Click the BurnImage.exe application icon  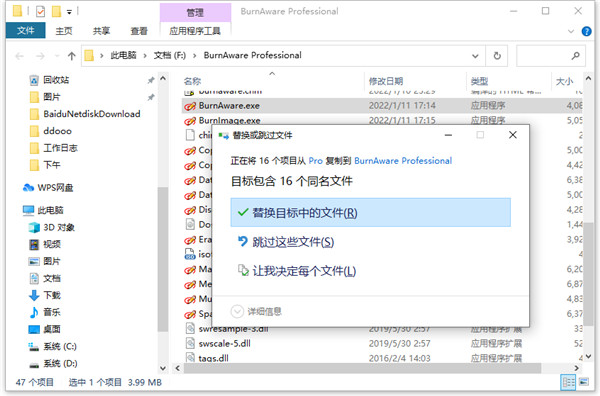(x=190, y=121)
